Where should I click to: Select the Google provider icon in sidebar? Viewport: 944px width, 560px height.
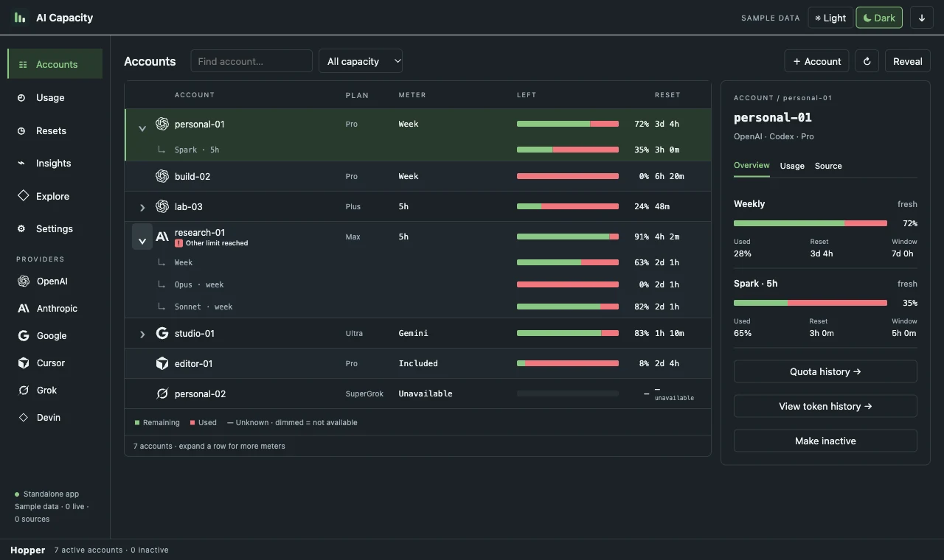pyautogui.click(x=24, y=335)
